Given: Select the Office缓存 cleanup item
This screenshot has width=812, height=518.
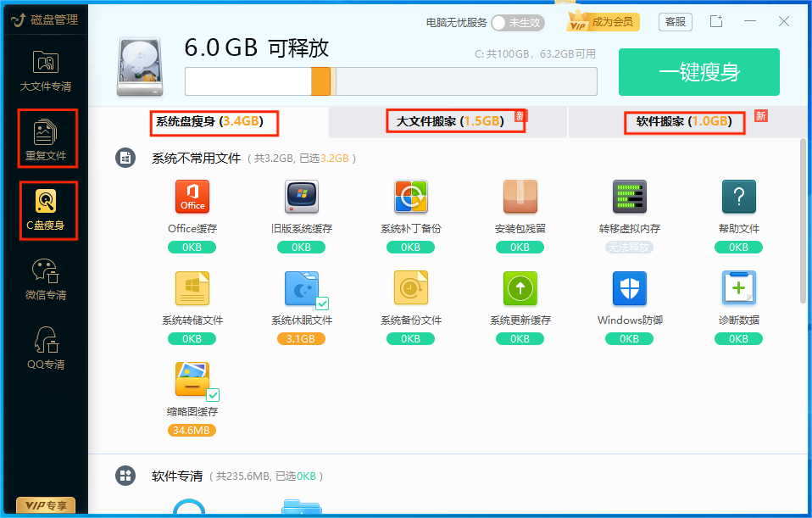Looking at the screenshot, I should click(x=192, y=197).
